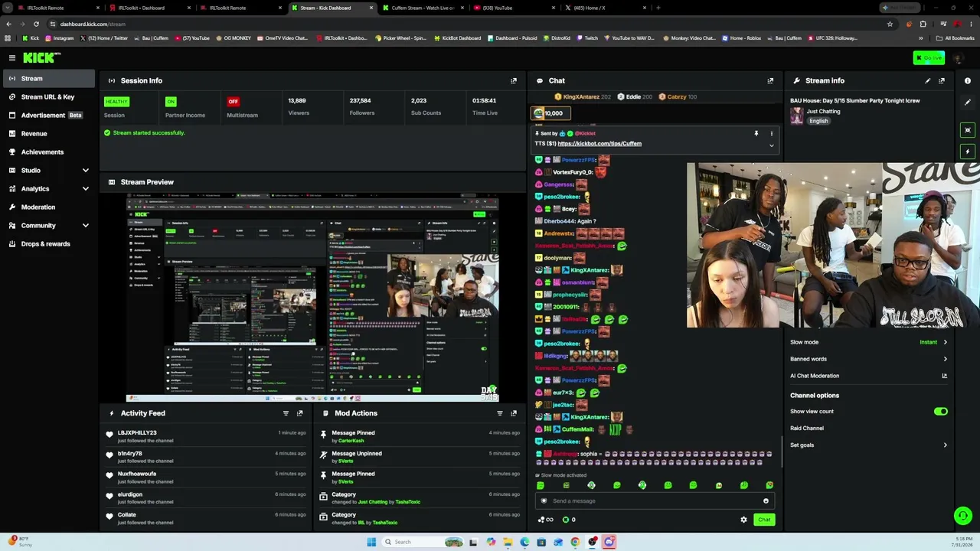
Task: Open the emoji picker in message box
Action: click(766, 501)
